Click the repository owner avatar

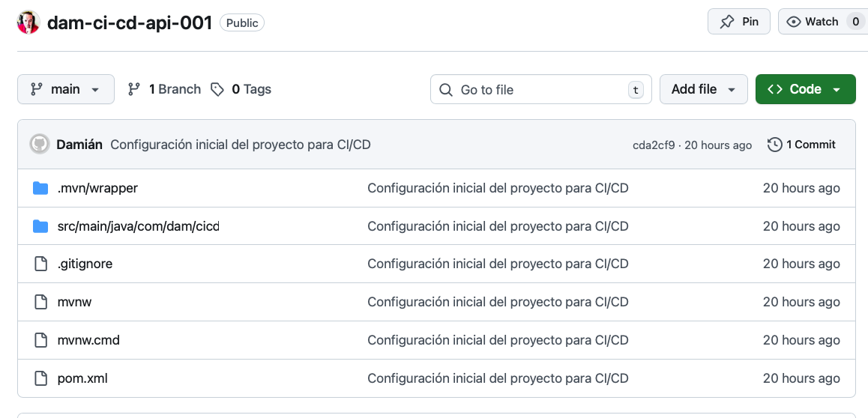[28, 22]
